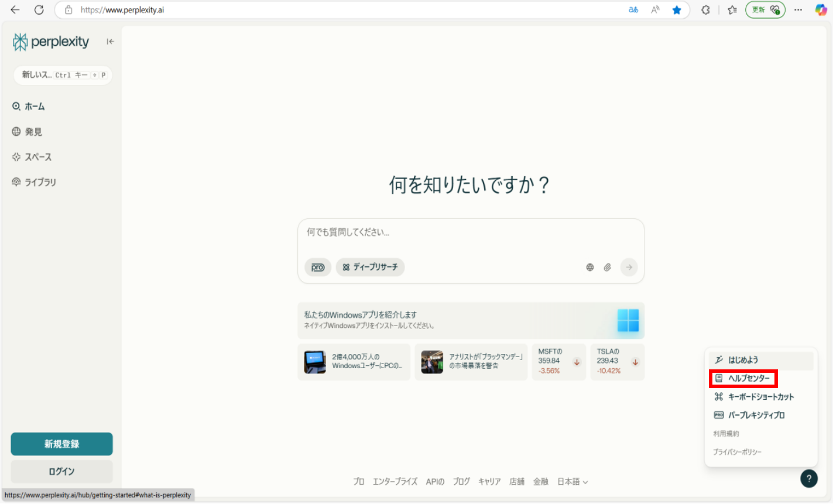Image resolution: width=833 pixels, height=504 pixels.
Task: Open the browser three-dot settings menu
Action: (x=798, y=10)
